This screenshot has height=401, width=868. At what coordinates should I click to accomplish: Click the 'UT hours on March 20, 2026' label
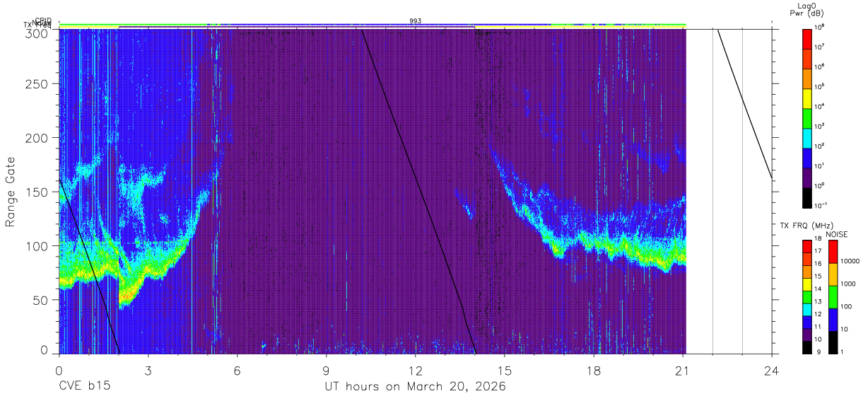(415, 387)
